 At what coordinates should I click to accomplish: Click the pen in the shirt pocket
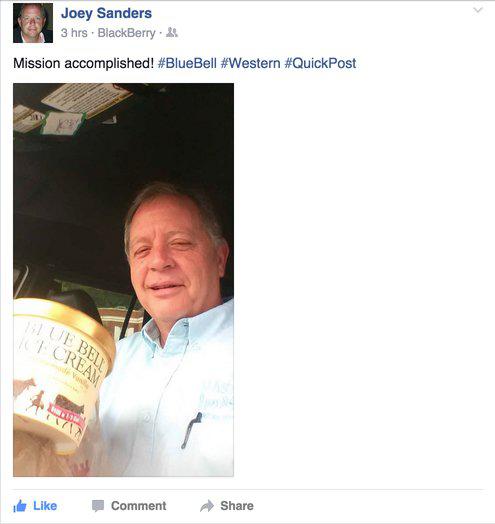pos(192,430)
